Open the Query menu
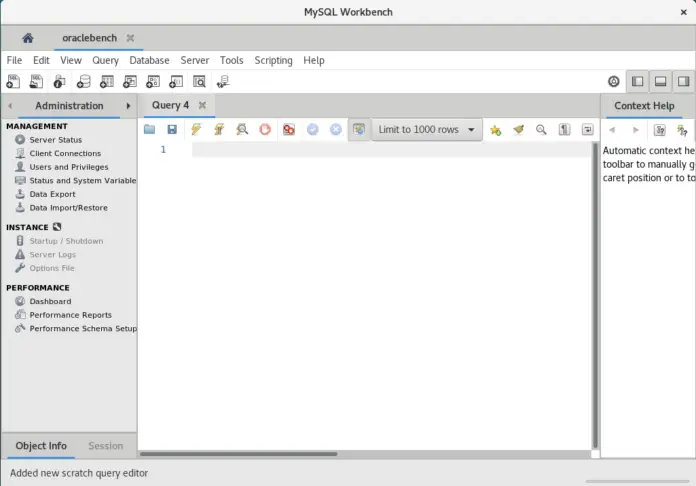The height and width of the screenshot is (486, 696). 106,60
